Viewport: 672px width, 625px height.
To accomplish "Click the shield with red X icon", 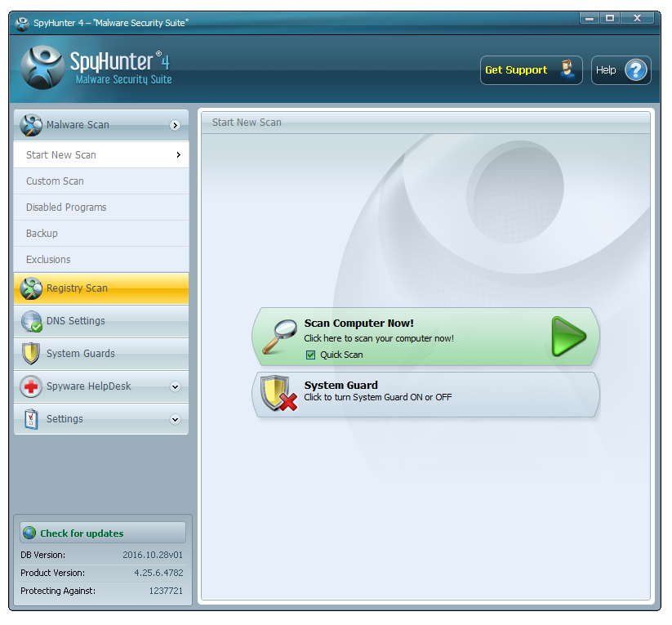I will [x=279, y=394].
